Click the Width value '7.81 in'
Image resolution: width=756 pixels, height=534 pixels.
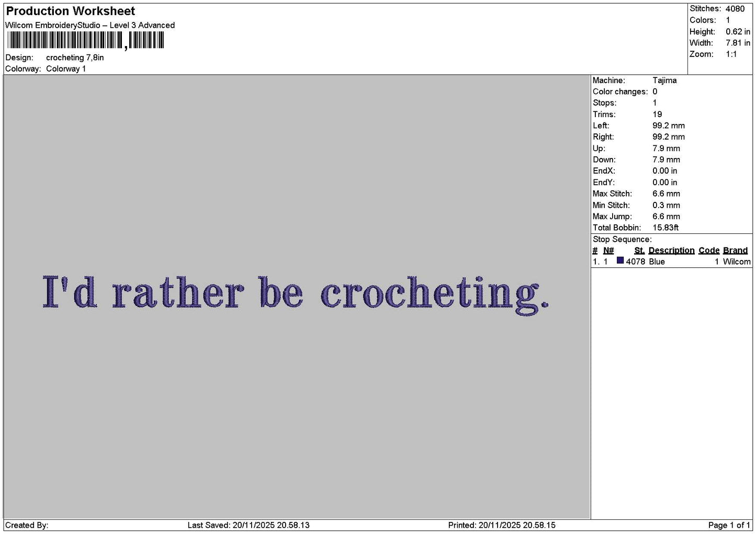pos(738,43)
